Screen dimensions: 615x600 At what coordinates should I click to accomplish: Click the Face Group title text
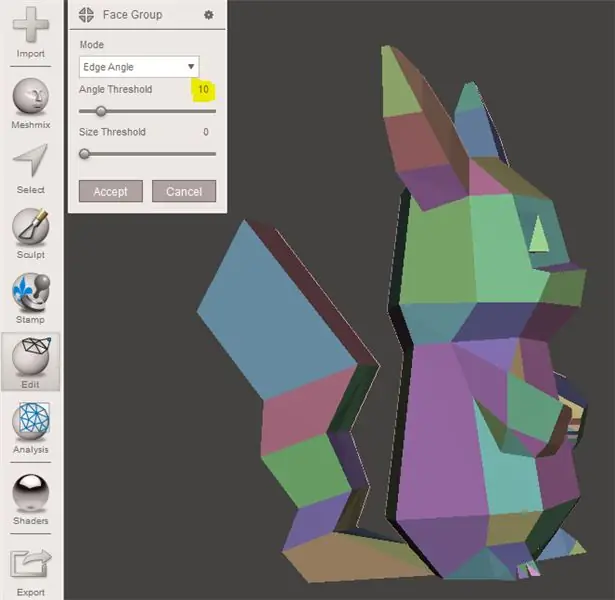click(x=133, y=15)
